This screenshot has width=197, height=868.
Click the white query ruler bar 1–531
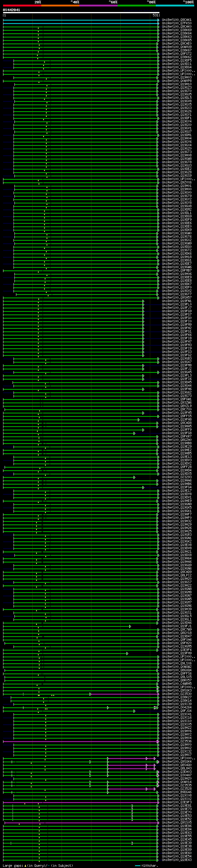coord(81,13)
